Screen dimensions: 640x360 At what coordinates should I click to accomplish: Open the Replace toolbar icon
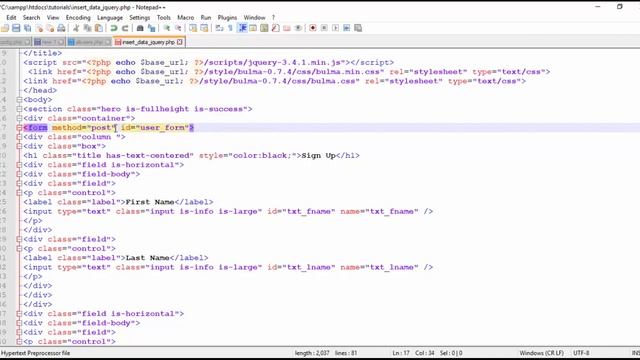[x=151, y=28]
